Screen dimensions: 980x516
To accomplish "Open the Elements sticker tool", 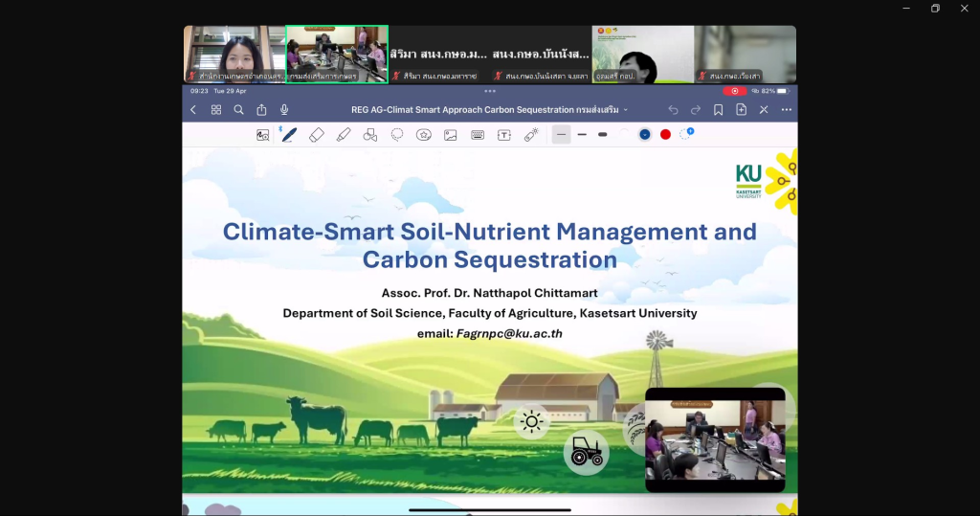I will (x=424, y=135).
